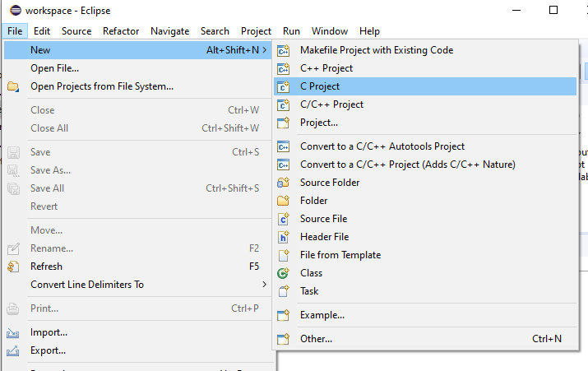Open the Run menu
This screenshot has width=588, height=371.
291,31
